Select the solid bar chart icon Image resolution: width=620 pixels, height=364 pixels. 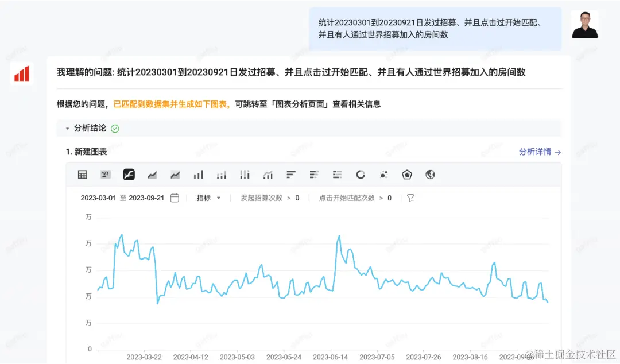(198, 175)
